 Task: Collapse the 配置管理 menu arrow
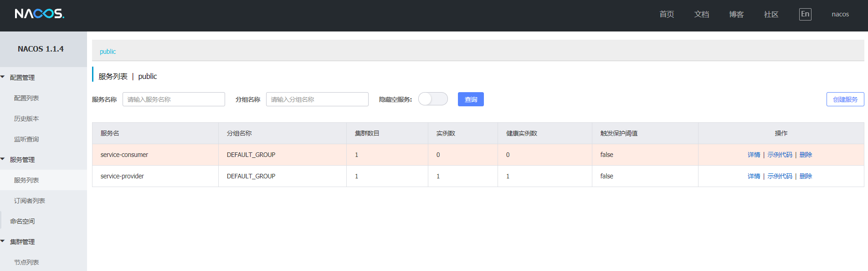(3, 77)
